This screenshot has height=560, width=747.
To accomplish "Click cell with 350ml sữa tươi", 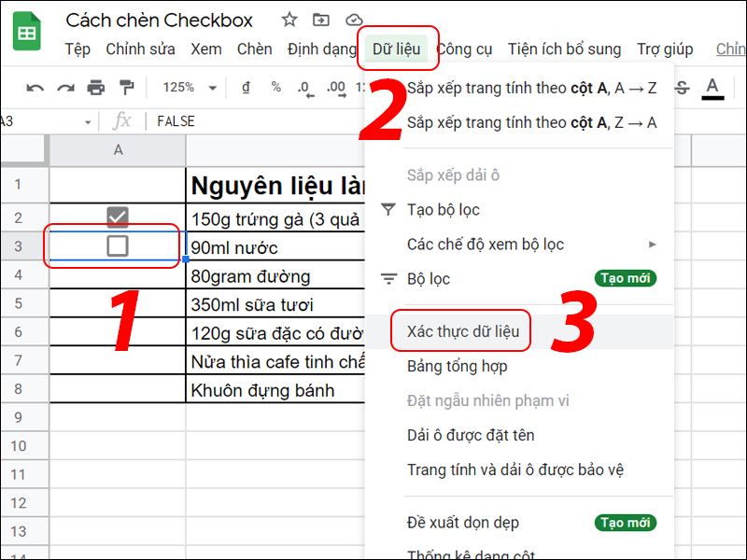I will (x=275, y=303).
